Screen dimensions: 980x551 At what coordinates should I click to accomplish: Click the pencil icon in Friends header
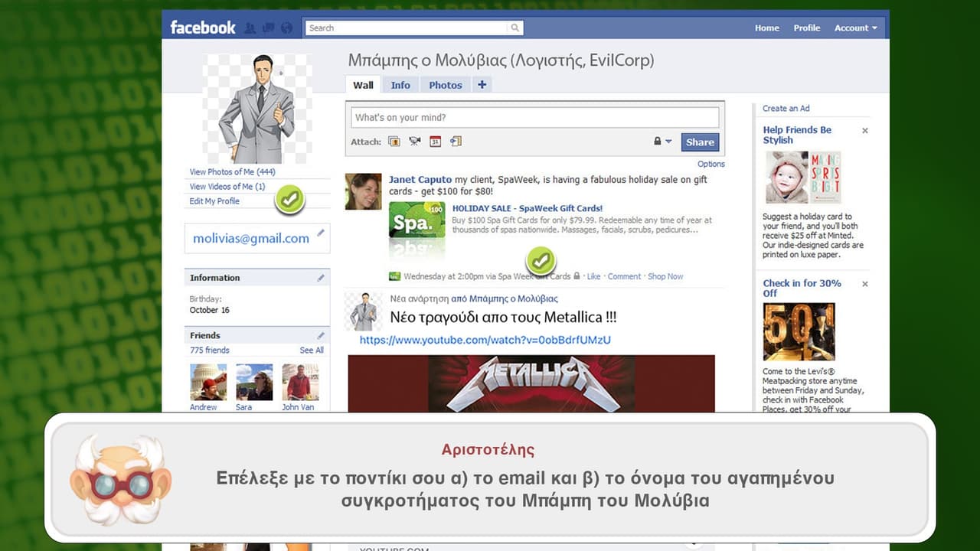pos(321,335)
